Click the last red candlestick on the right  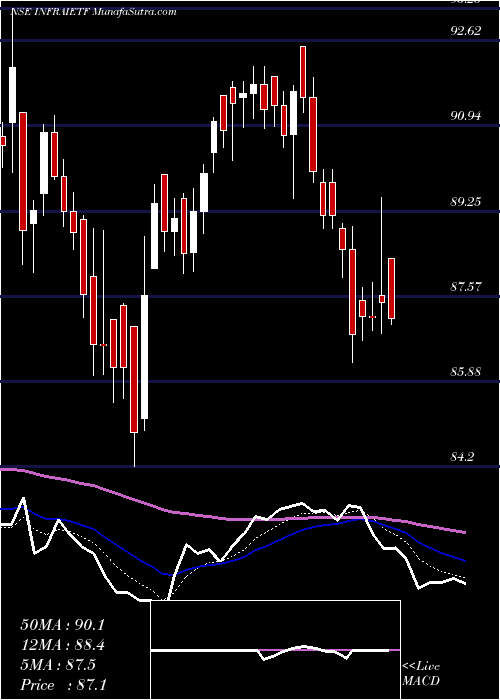392,288
